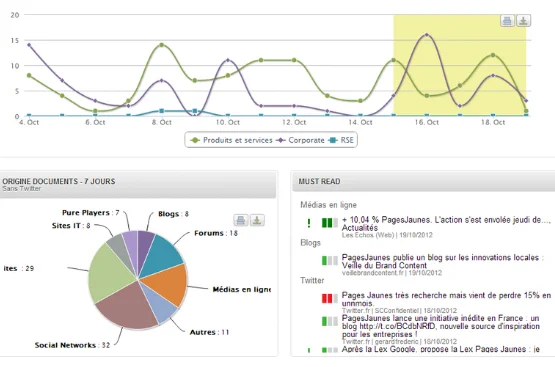
Task: Click the ORIGINE DOCUMENTS - 7 JOURS header
Action: coord(138,184)
